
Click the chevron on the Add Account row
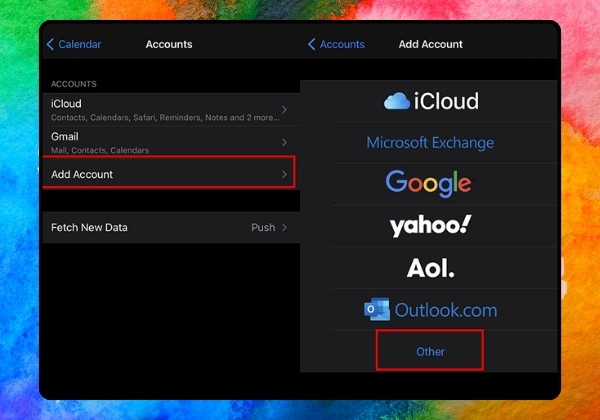point(284,174)
